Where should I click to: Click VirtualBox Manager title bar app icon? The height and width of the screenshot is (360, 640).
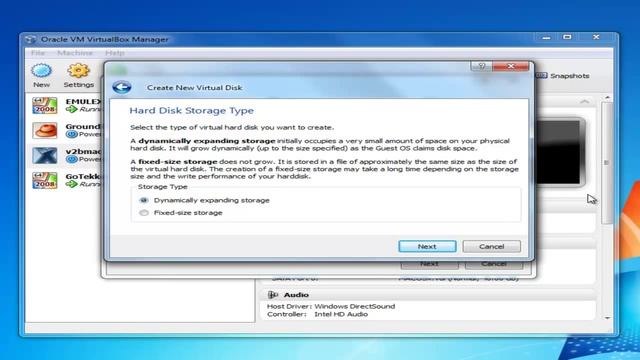[31, 40]
